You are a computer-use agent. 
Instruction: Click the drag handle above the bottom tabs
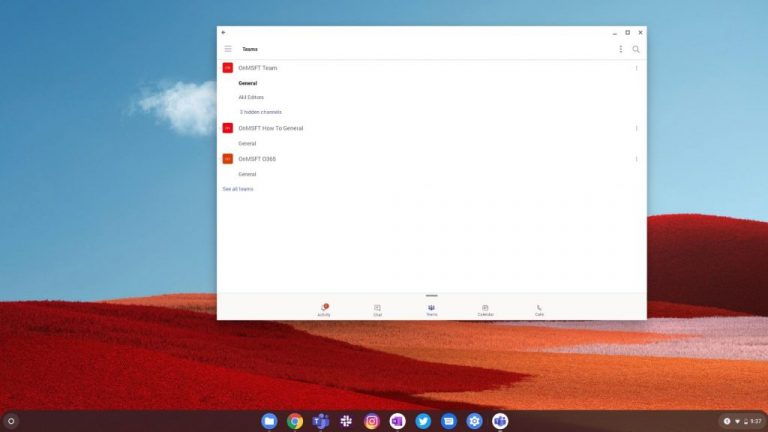coord(432,296)
